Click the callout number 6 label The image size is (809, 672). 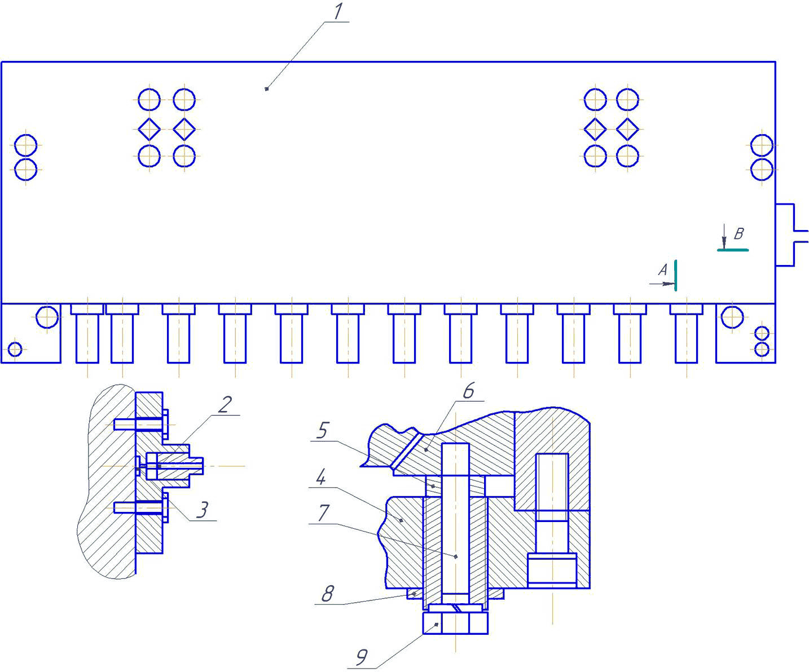(469, 391)
